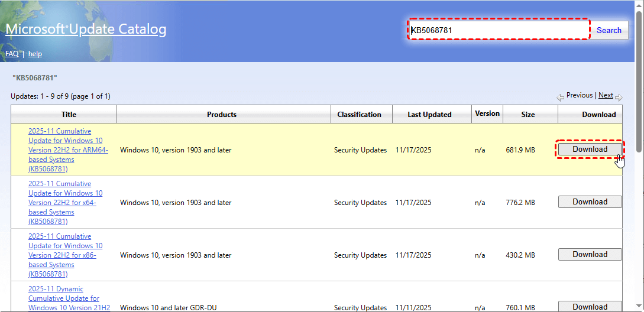
Task: Download the 776.2 MB x64 update
Action: click(x=590, y=202)
